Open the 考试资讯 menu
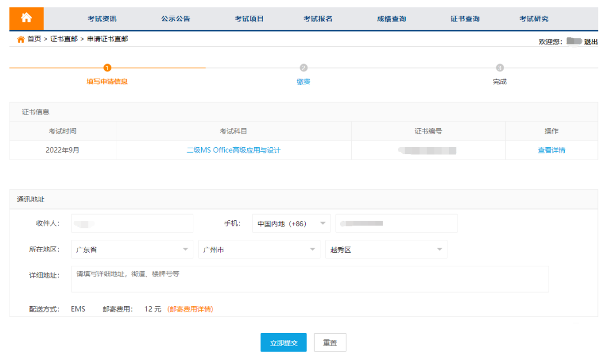Screen dimensions: 607x364 [x=102, y=19]
